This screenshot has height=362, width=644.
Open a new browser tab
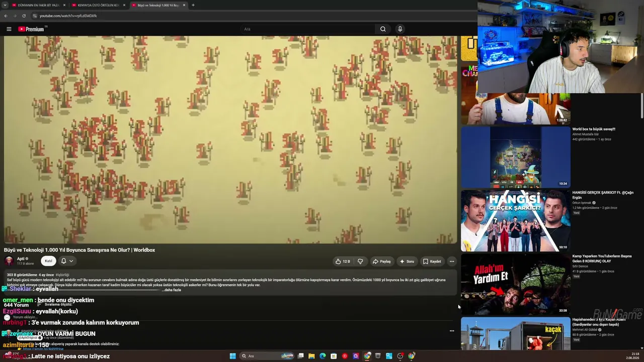[x=193, y=5]
